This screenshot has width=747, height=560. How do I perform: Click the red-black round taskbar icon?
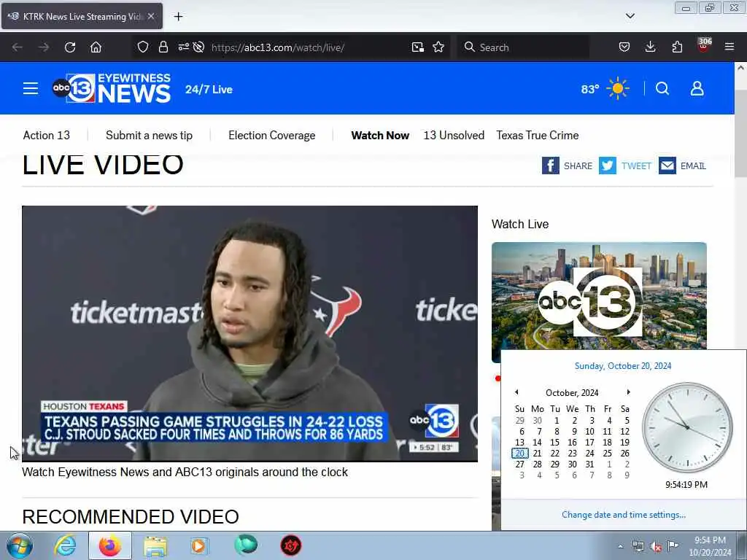(290, 545)
